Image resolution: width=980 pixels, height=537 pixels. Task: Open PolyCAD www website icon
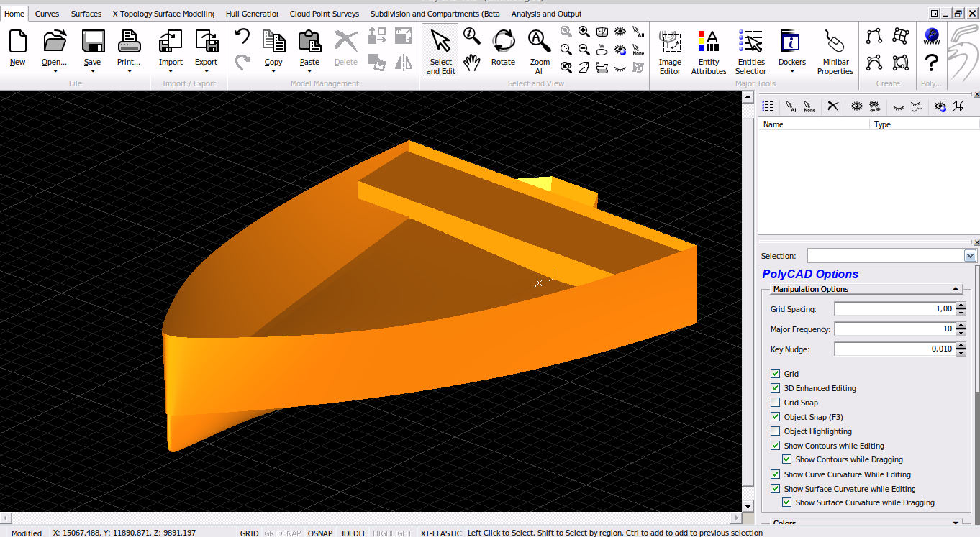click(932, 36)
